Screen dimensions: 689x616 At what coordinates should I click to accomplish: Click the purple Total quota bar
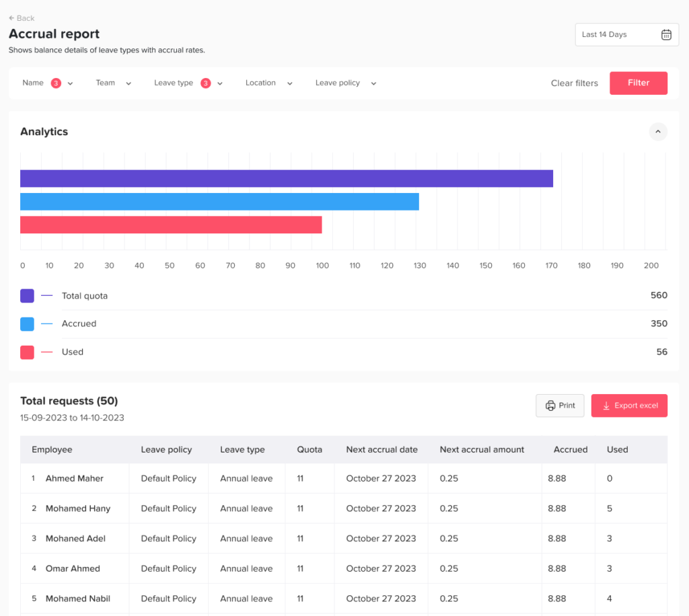click(x=286, y=179)
